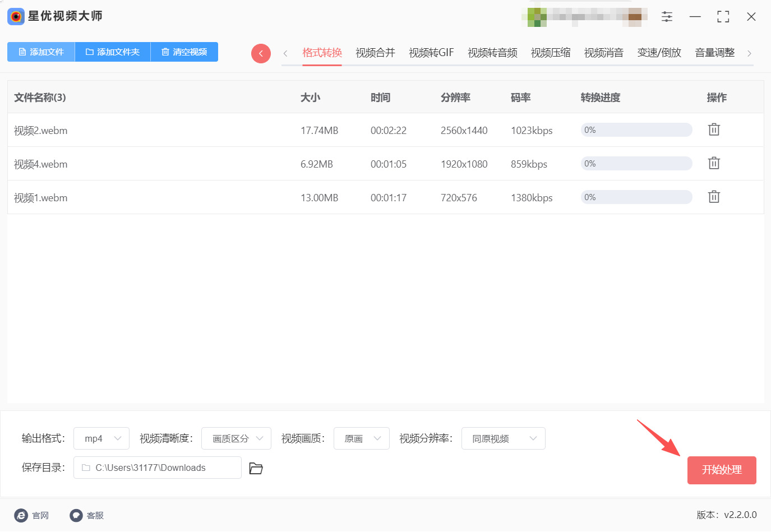Click the 1380kbps bitrate value
Screen dimensions: 771x532
532,198
